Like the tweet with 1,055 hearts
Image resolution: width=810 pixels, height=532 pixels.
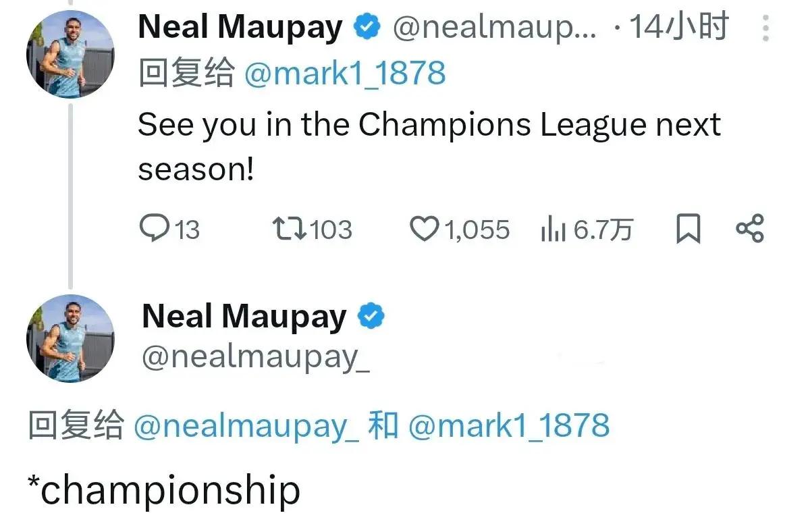(x=425, y=230)
